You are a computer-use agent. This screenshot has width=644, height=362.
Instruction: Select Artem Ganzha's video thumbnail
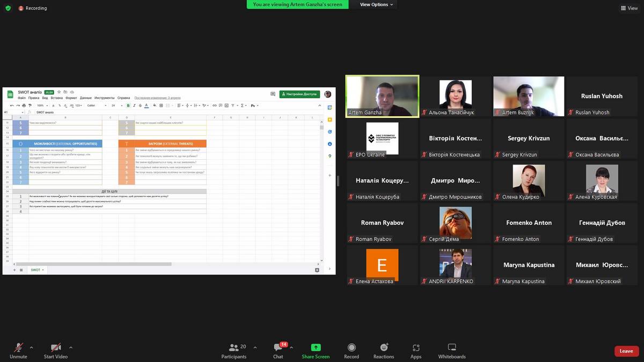click(x=382, y=95)
